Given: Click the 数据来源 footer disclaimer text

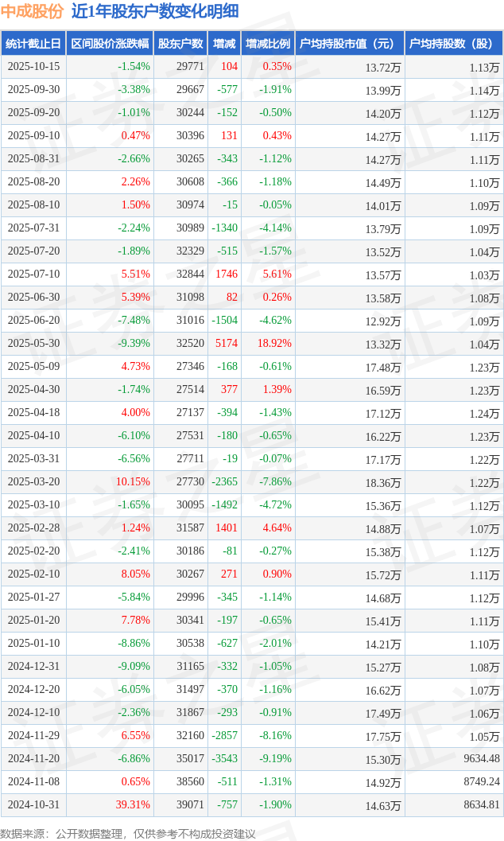Looking at the screenshot, I should tap(128, 833).
